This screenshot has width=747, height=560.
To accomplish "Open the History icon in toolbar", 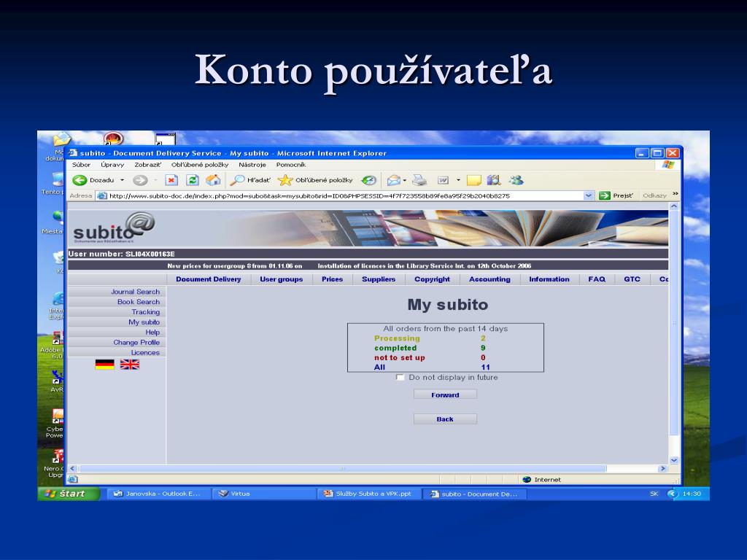I will [x=368, y=180].
